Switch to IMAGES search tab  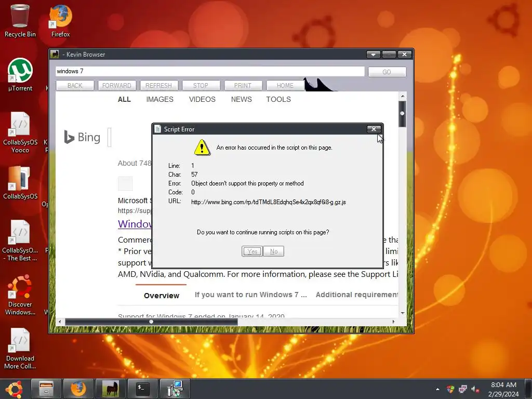pos(160,99)
